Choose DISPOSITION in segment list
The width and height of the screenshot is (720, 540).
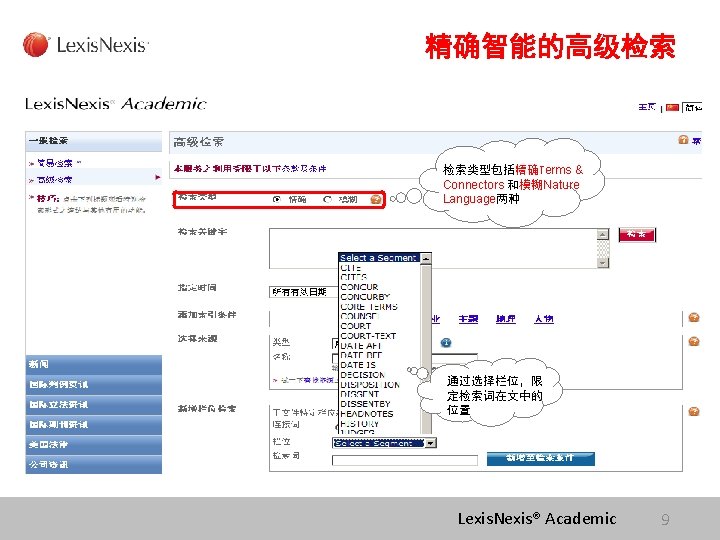tap(370, 384)
